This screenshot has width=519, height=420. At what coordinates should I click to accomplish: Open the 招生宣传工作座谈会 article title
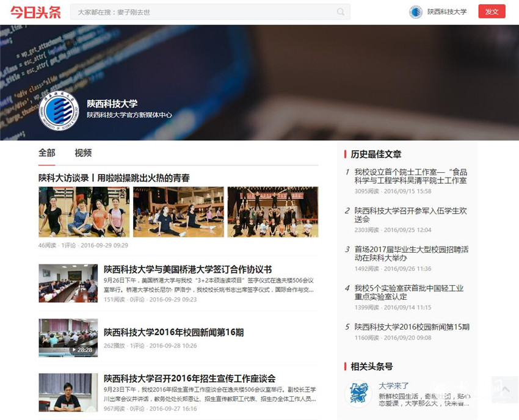[x=189, y=378]
